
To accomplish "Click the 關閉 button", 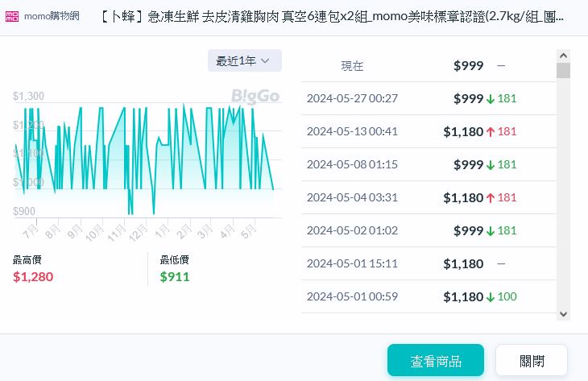I will [532, 360].
